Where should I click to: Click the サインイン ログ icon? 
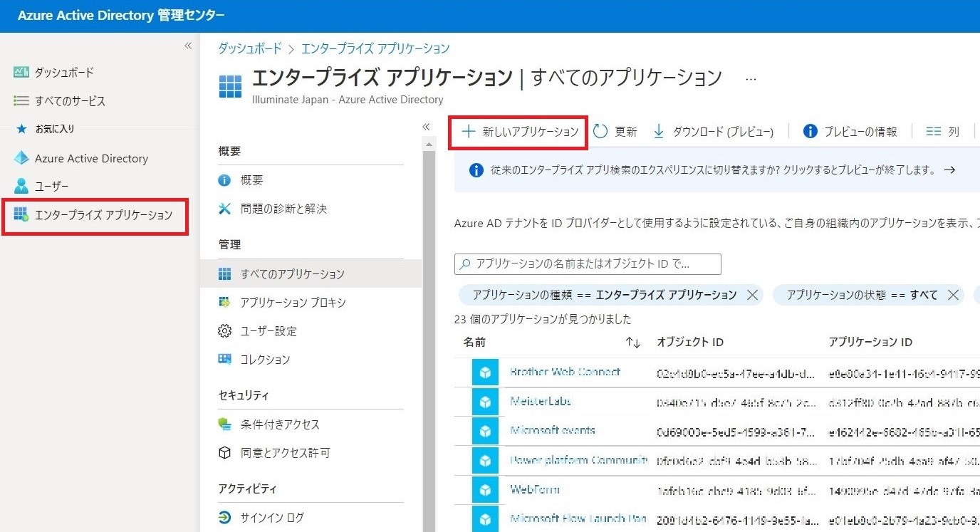(224, 518)
